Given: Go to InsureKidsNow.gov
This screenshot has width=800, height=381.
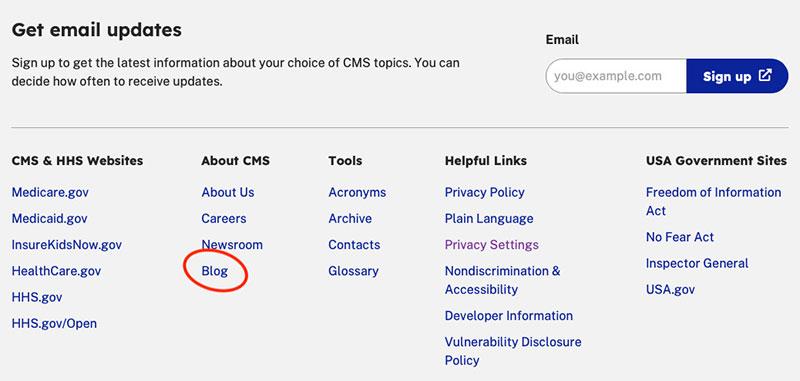Looking at the screenshot, I should (x=67, y=245).
